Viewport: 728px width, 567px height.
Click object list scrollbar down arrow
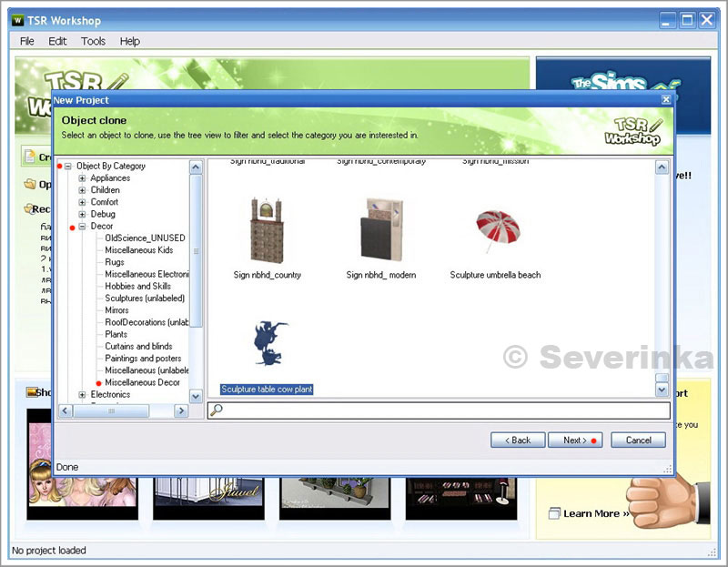pos(662,390)
